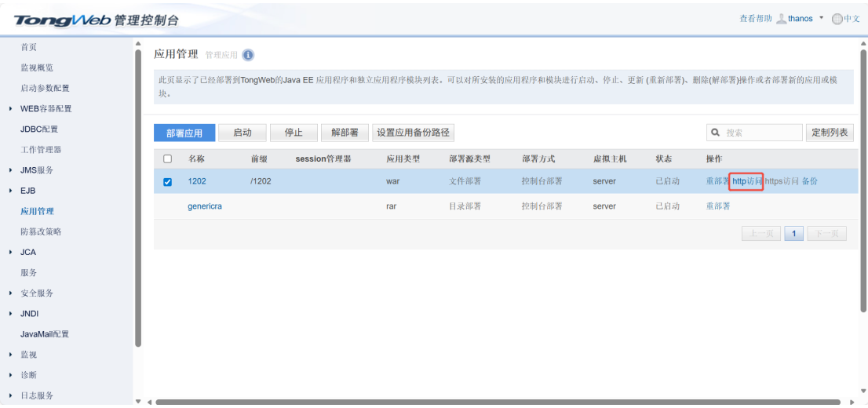Click the globe language icon for 中文
Viewport: 868px width, 408px height.
pyautogui.click(x=837, y=19)
